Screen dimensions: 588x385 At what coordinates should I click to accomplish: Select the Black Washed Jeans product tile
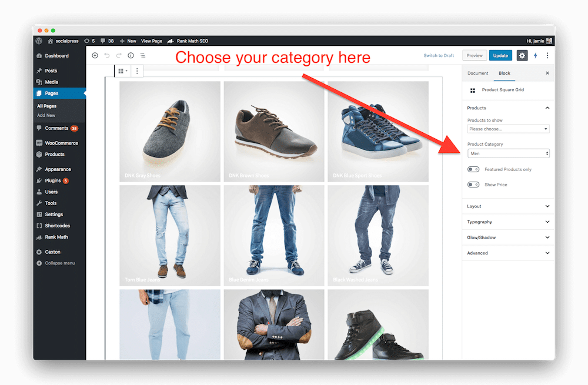(x=378, y=236)
